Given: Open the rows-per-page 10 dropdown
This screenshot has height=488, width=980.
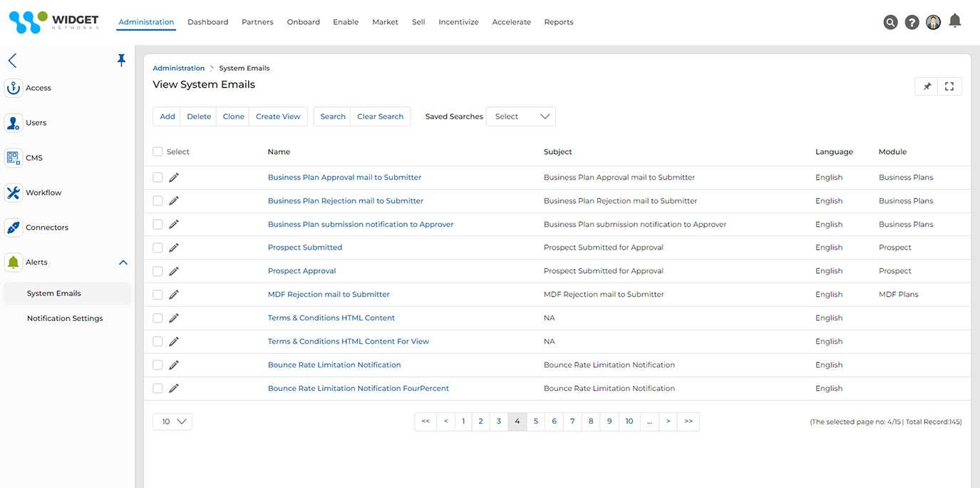Looking at the screenshot, I should [x=172, y=422].
